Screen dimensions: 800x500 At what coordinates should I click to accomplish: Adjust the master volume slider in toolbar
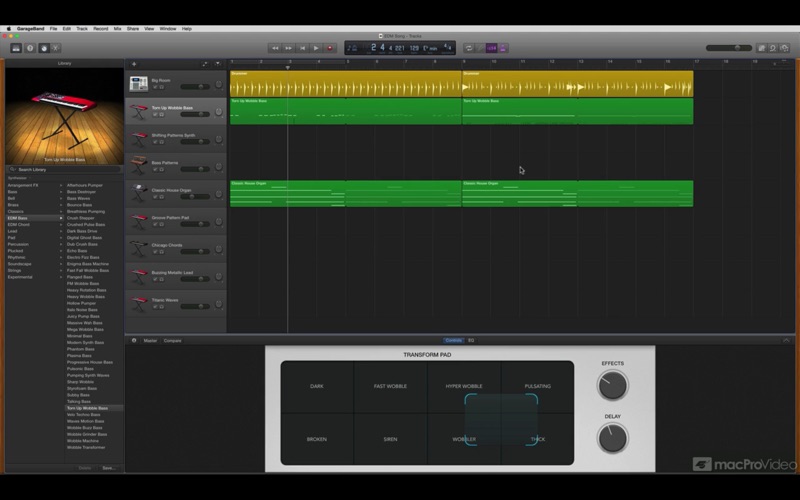pos(729,48)
